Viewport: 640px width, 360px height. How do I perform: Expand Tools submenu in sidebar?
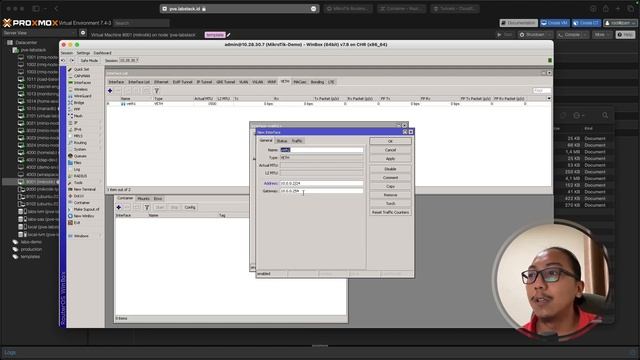coord(85,182)
